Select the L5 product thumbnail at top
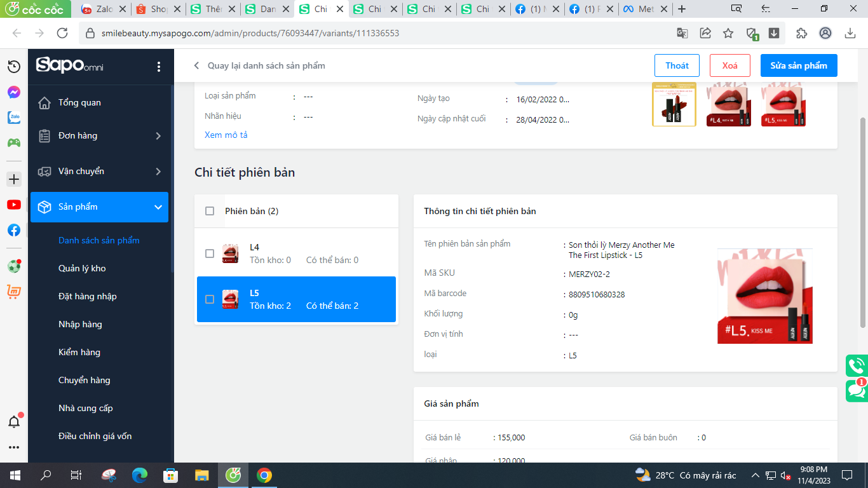Image resolution: width=868 pixels, height=488 pixels. 783,104
